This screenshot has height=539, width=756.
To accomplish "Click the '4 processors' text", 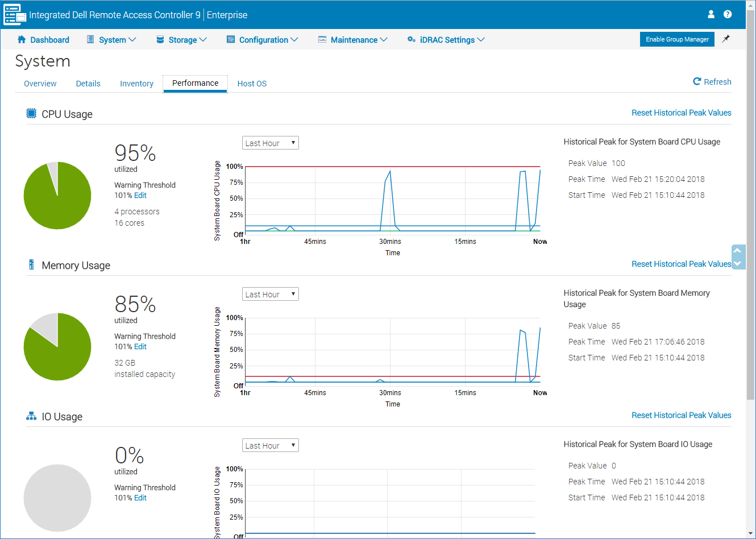I will point(137,212).
